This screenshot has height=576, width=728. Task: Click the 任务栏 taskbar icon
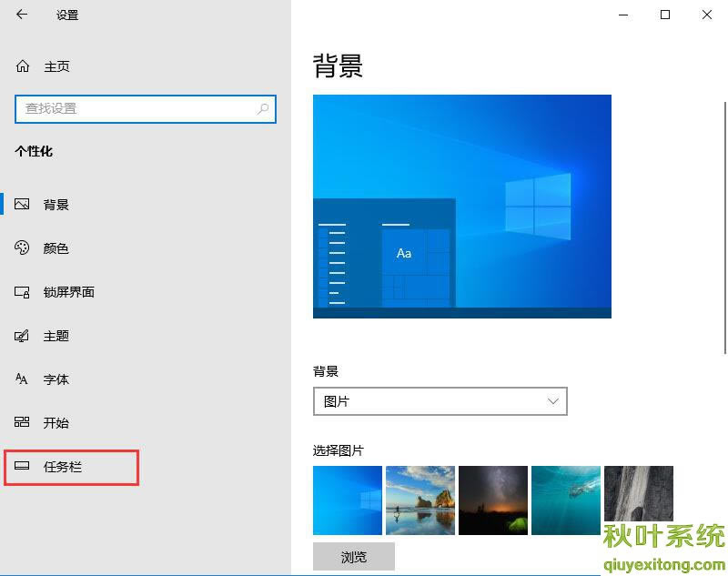[22, 466]
